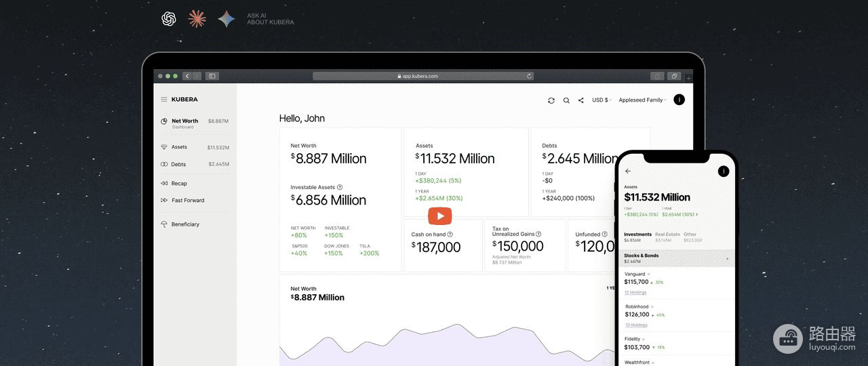This screenshot has height=366, width=868.
Task: Click the browser page reload icon
Action: tap(529, 76)
